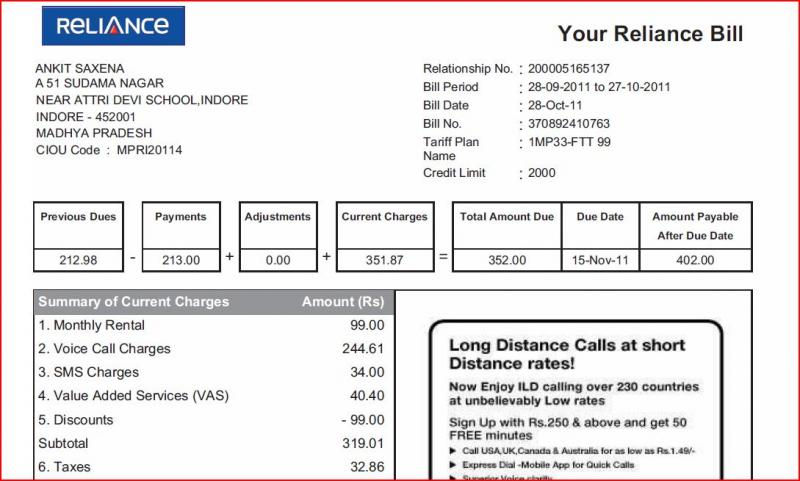Click Summary of Current Charges header
800x481 pixels.
(134, 301)
